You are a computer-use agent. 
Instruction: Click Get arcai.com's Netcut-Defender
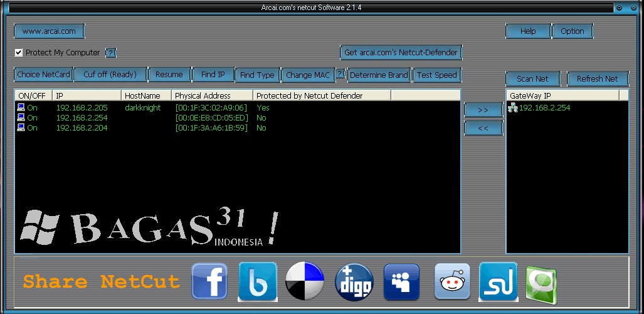pos(401,52)
